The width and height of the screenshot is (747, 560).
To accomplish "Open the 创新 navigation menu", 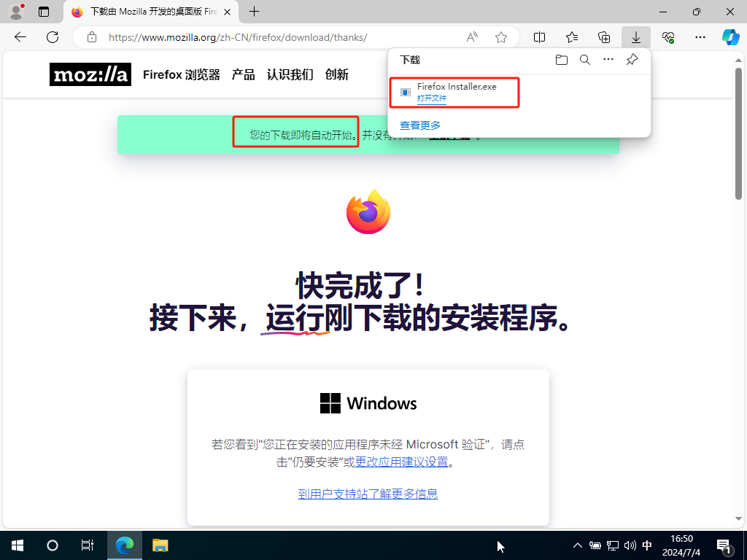I will pyautogui.click(x=336, y=75).
